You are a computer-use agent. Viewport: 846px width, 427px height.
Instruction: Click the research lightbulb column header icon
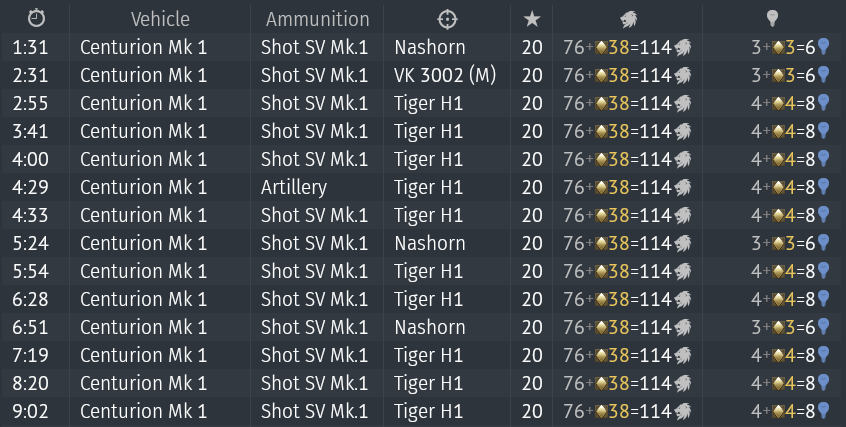coord(772,19)
